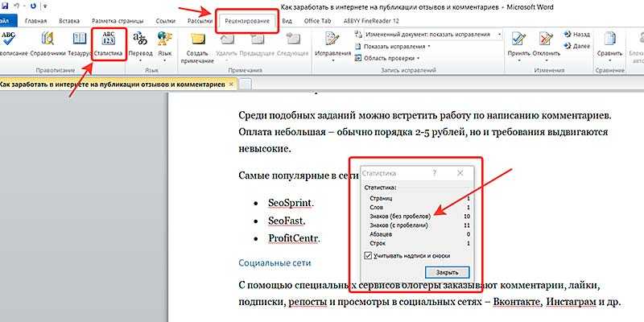This screenshot has width=644, height=322.
Task: Click the Страниц row in dialog
Action: 419,198
